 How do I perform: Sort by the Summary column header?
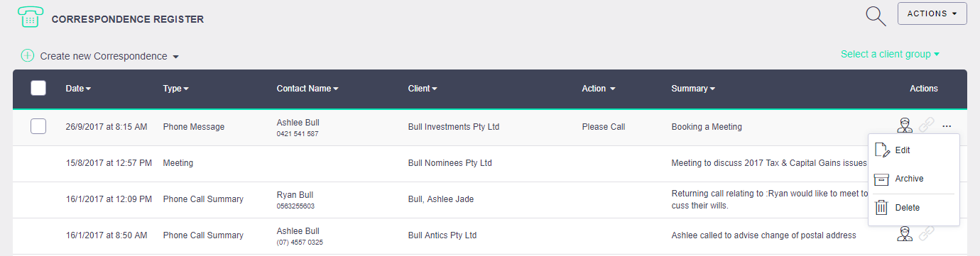click(693, 89)
